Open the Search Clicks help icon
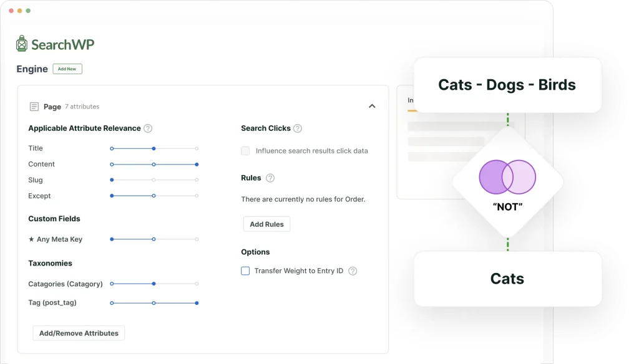 [x=298, y=128]
